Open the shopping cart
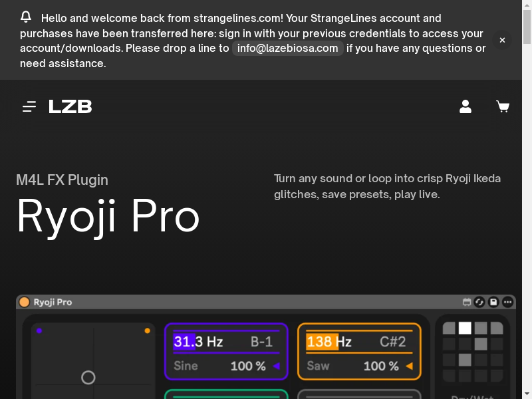532x399 pixels. [x=503, y=106]
